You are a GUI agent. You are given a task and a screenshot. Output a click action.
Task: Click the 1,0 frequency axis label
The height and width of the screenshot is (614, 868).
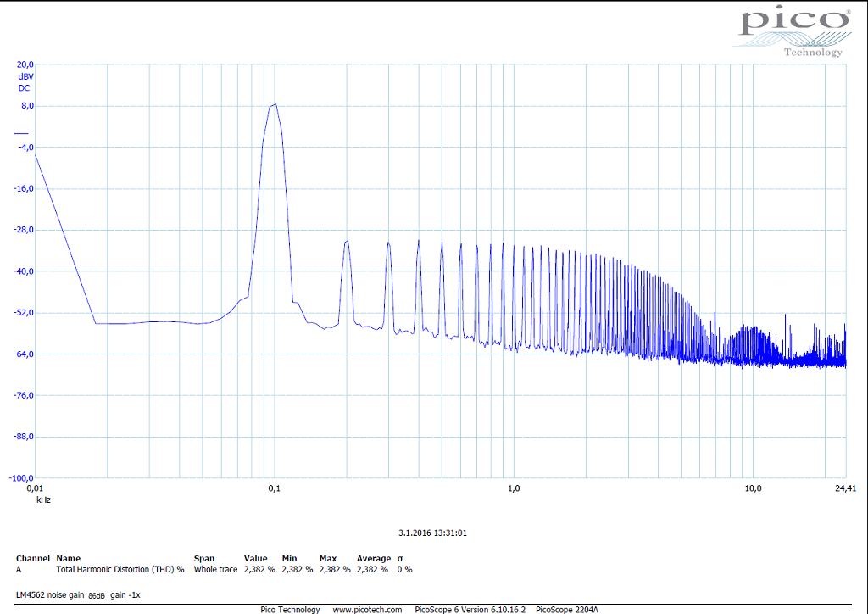click(514, 488)
